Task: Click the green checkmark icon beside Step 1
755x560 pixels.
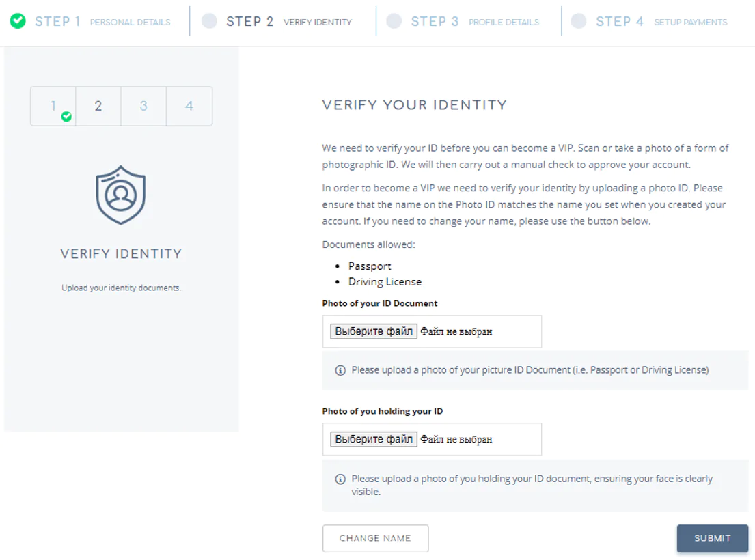Action: (x=18, y=21)
